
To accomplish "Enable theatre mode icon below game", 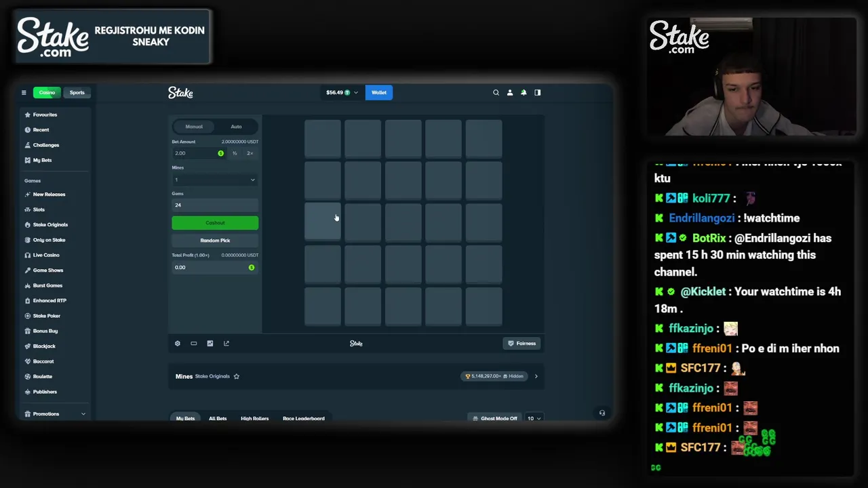I will coord(194,344).
